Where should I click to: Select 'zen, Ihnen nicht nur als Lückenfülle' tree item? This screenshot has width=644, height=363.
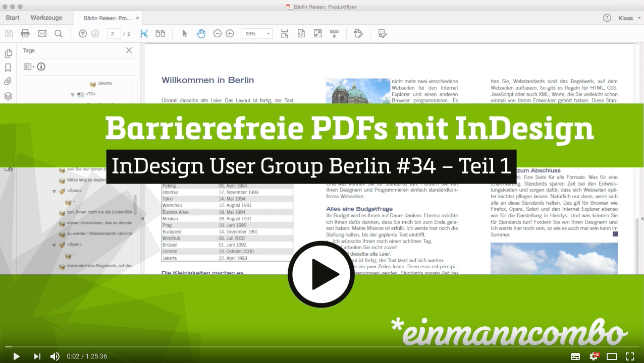95,212
